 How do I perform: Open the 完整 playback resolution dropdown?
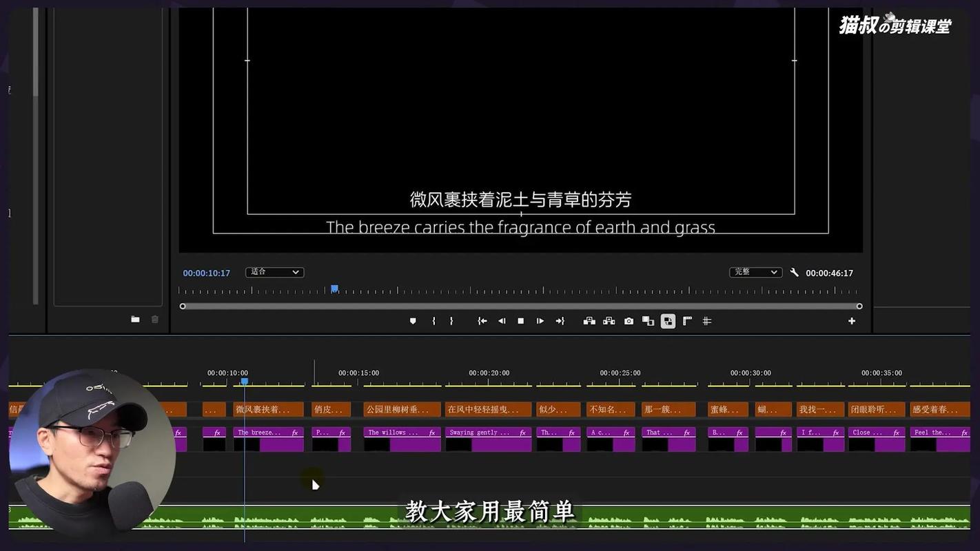(x=755, y=272)
